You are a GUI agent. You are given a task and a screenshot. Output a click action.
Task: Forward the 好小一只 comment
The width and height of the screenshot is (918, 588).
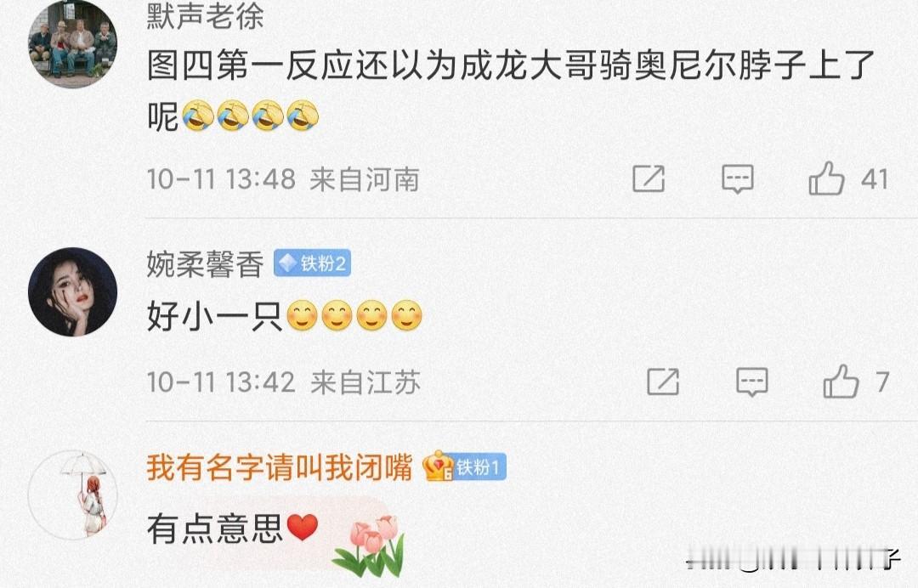click(663, 382)
